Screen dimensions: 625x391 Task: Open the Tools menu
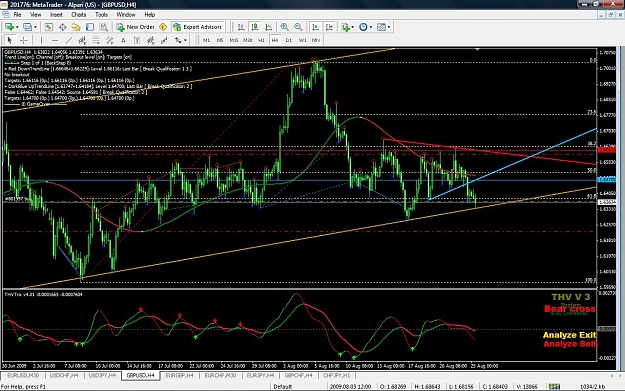(101, 15)
